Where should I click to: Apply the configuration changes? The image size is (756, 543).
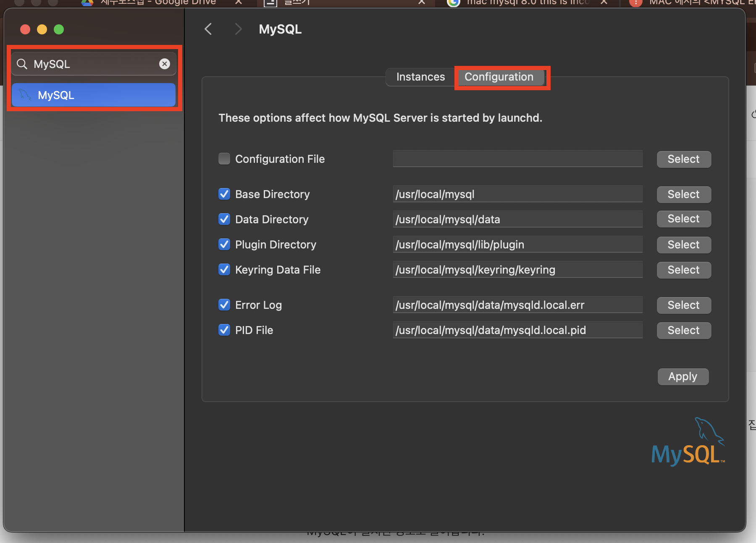(683, 376)
